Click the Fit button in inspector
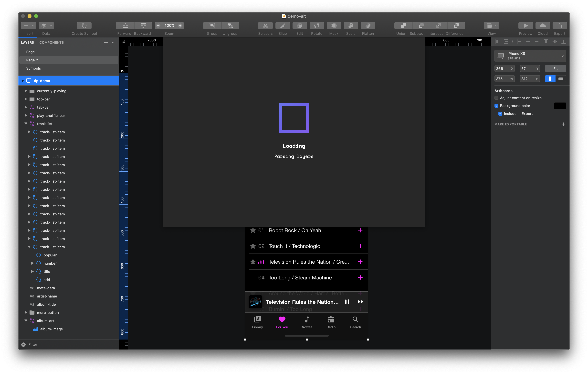Viewport: 588px width, 374px height. 555,69
